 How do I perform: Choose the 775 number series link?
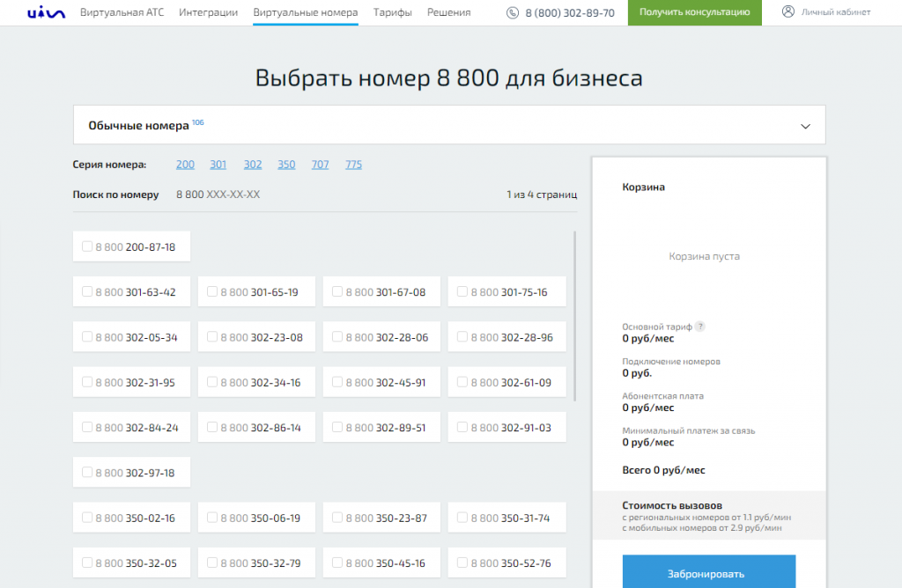[353, 165]
